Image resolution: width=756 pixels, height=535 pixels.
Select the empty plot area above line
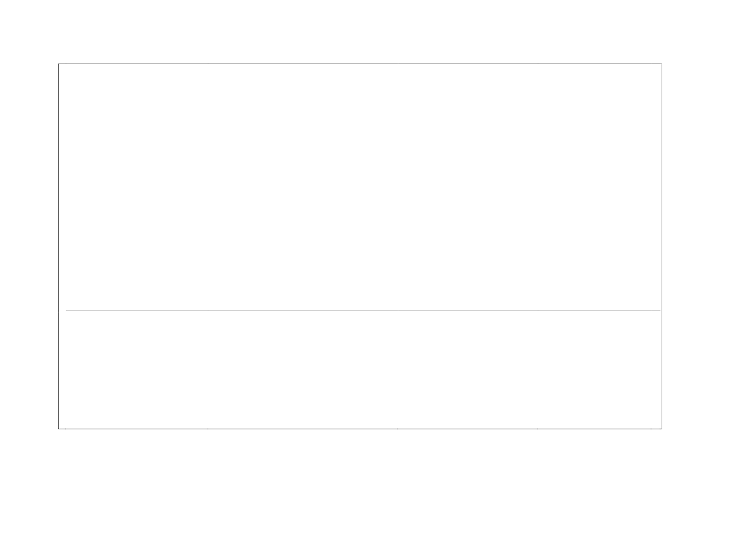[360, 187]
